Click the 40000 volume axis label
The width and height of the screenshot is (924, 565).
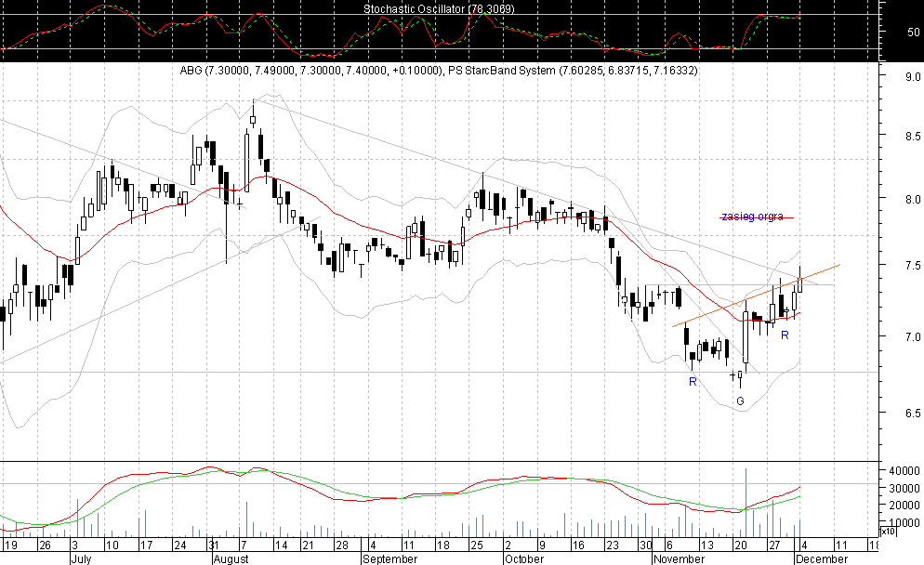[x=903, y=471]
